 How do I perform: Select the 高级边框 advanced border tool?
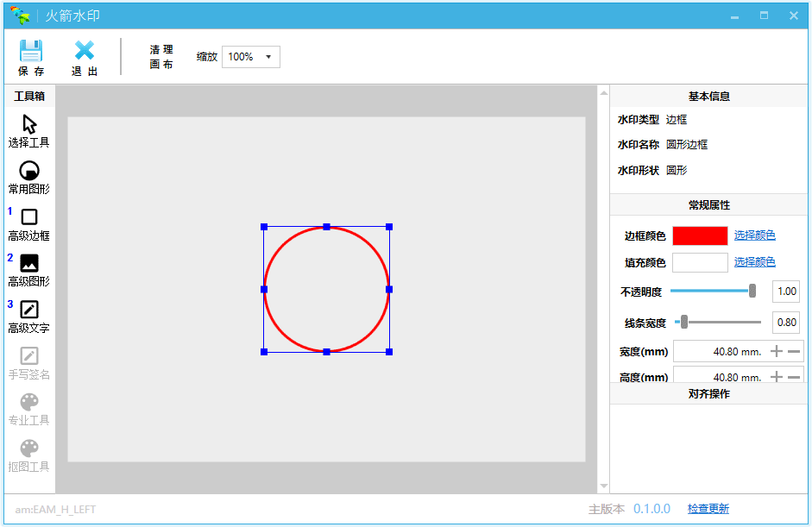(x=29, y=217)
